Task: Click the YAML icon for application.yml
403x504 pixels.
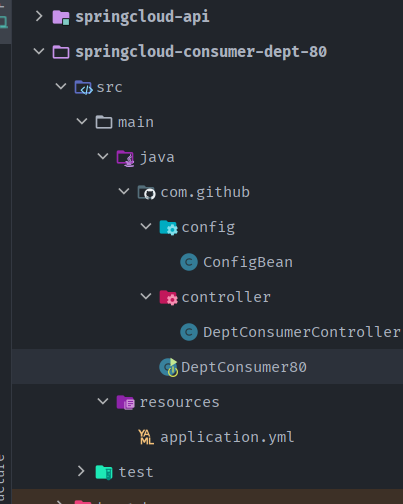Action: click(146, 437)
